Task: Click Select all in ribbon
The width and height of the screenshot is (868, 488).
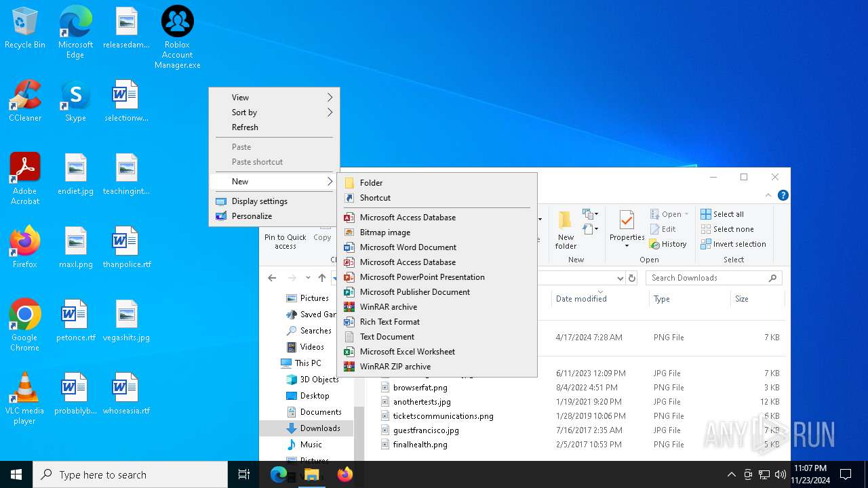Action: (x=723, y=214)
